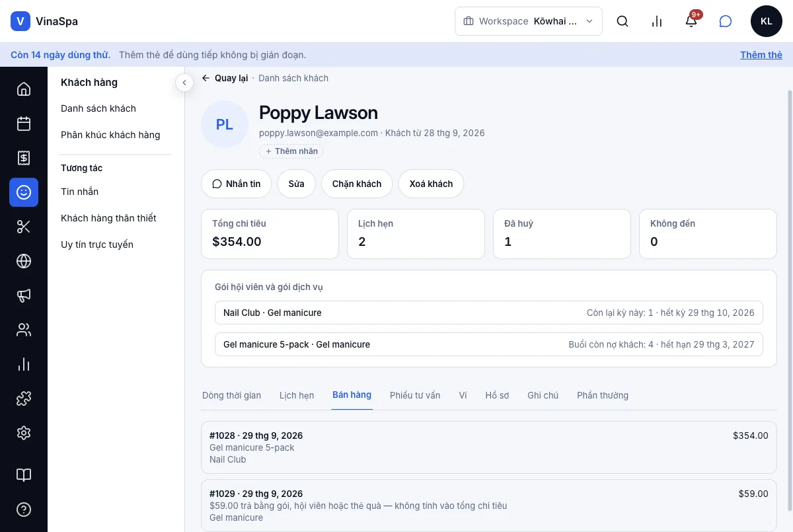Screen dimensions: 793x532
Task: Open the megaphone Marketing icon
Action: 24,295
